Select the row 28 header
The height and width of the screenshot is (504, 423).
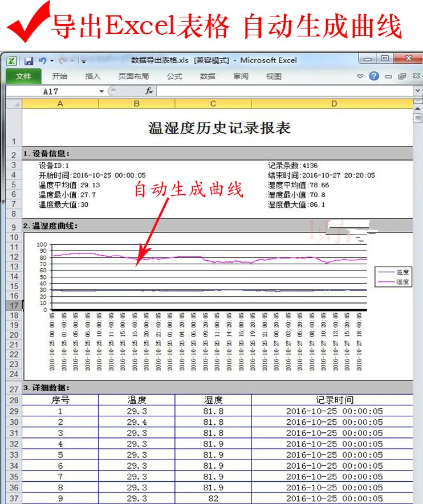pyautogui.click(x=14, y=400)
